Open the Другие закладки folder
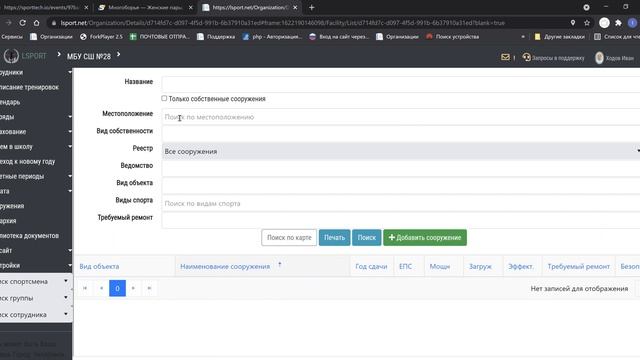The width and height of the screenshot is (640, 360). [x=559, y=37]
